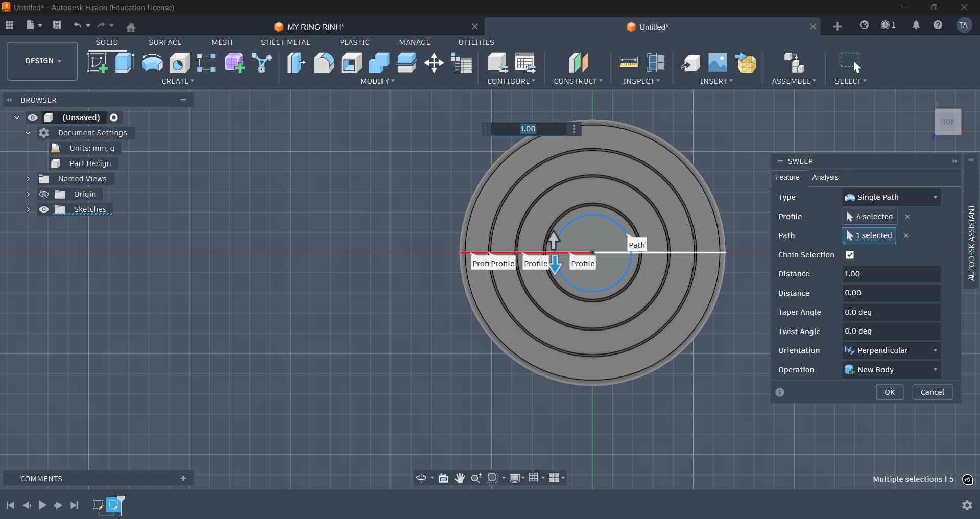Switch to the SURFACE tab

click(165, 42)
